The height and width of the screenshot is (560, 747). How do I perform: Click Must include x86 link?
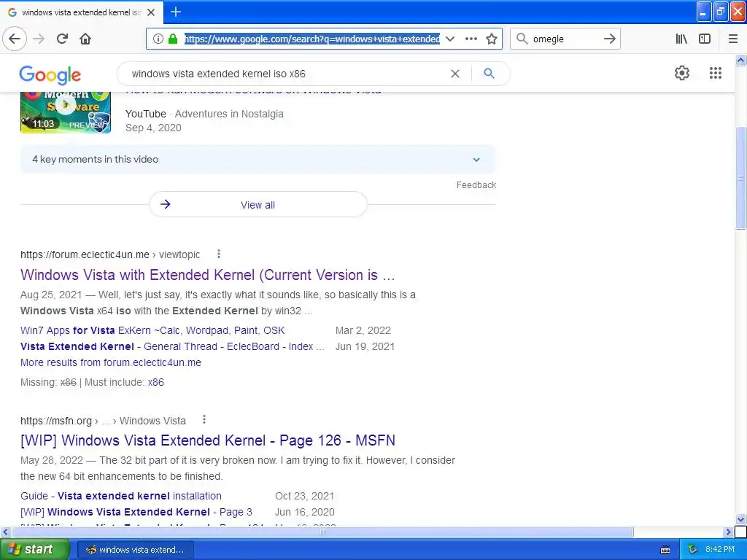pyautogui.click(x=156, y=382)
